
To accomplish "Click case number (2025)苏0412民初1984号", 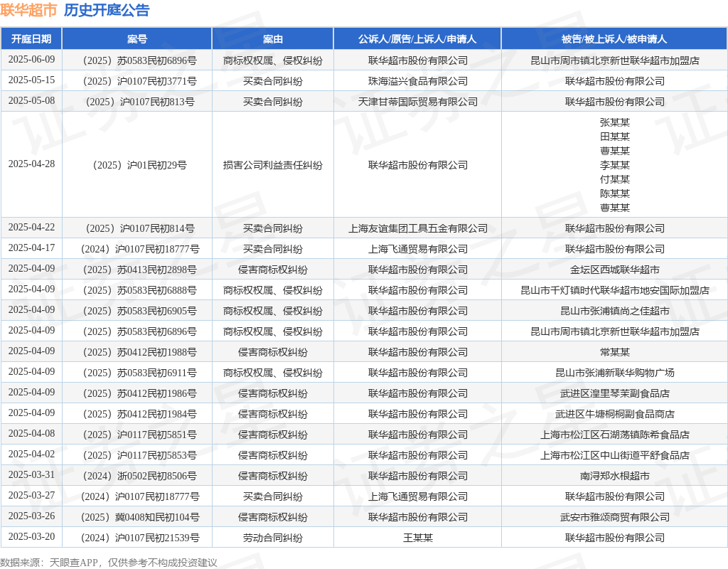I will 140,415.
